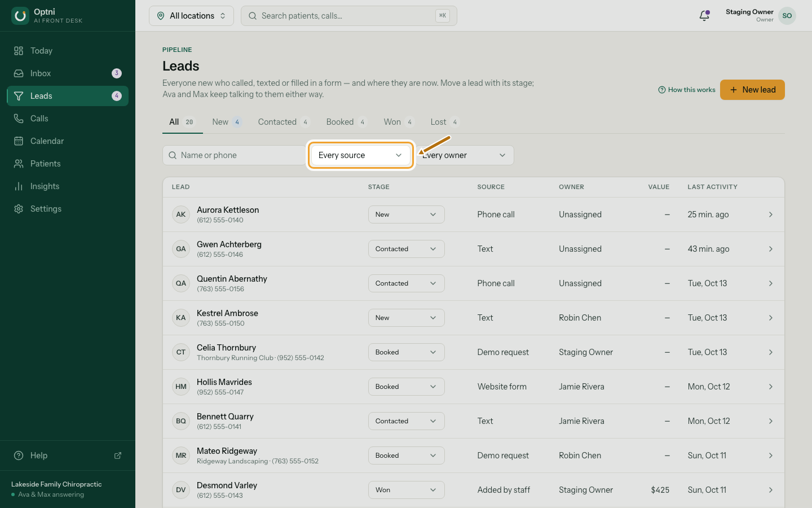Open Insights in the sidebar
The width and height of the screenshot is (812, 508).
click(68, 186)
